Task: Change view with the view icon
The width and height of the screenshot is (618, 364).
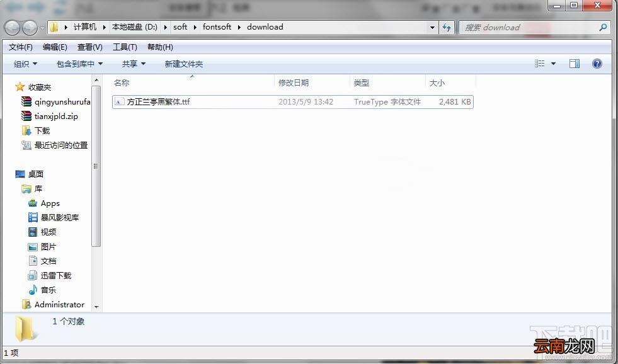Action: coord(539,64)
